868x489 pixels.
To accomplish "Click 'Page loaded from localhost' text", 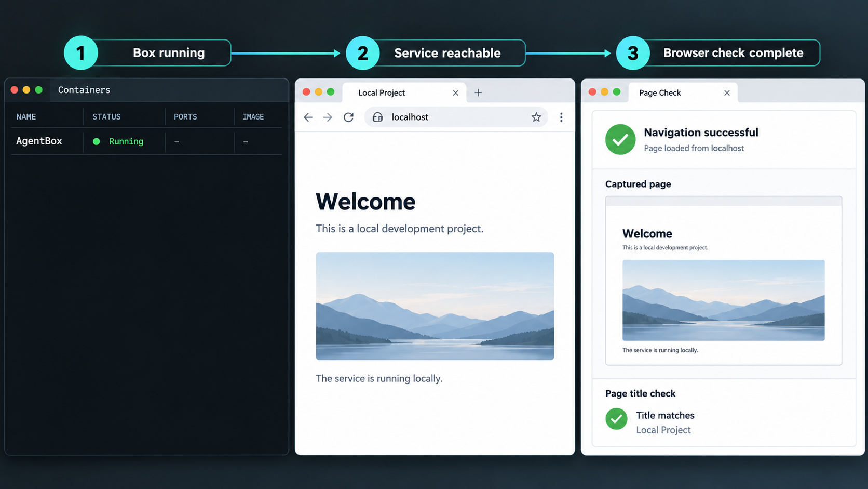I will [694, 148].
